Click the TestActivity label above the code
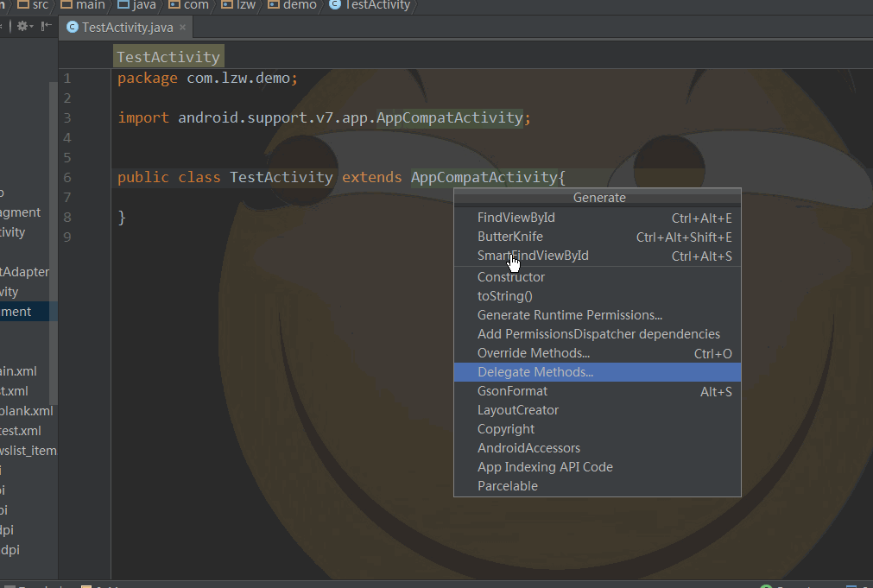The image size is (873, 588). [x=168, y=56]
